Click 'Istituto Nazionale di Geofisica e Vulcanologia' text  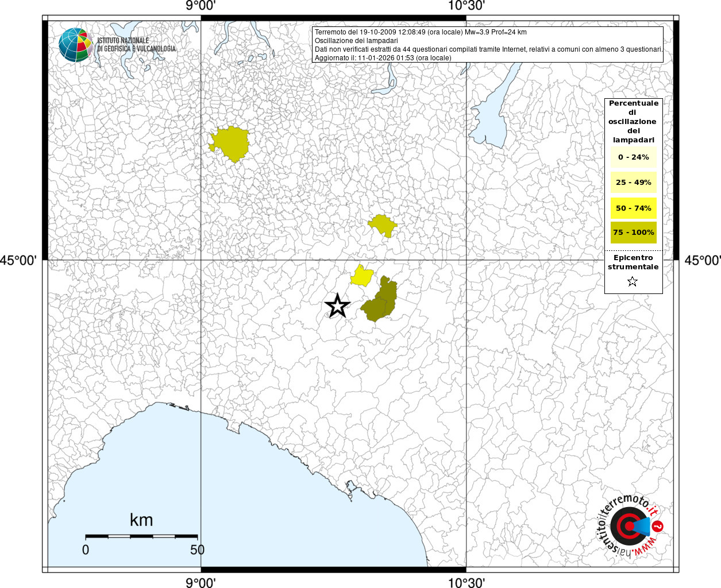(136, 45)
